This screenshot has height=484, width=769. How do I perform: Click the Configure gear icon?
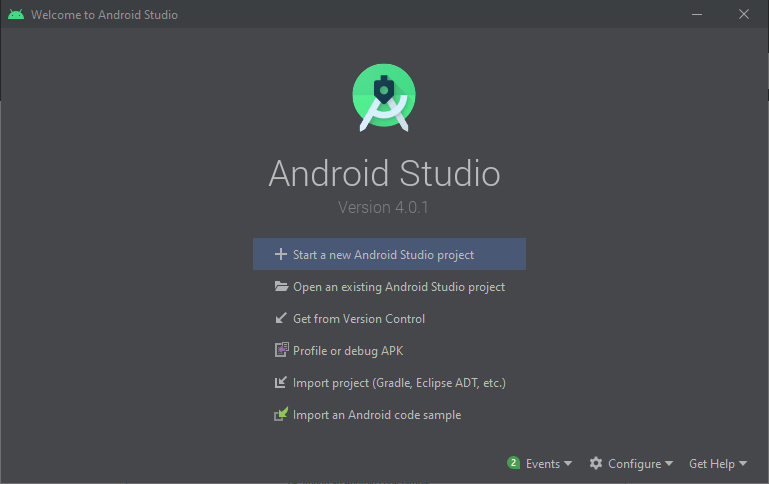click(596, 463)
